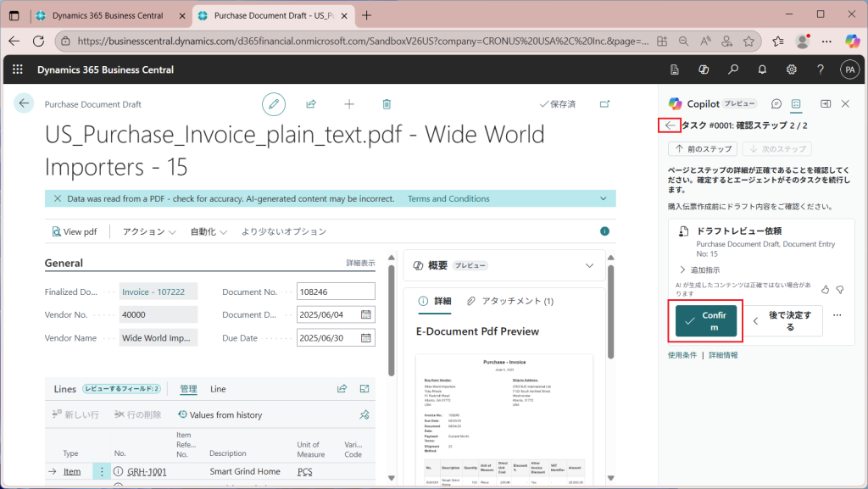Click the 使用条件 link
The image size is (868, 489).
682,355
